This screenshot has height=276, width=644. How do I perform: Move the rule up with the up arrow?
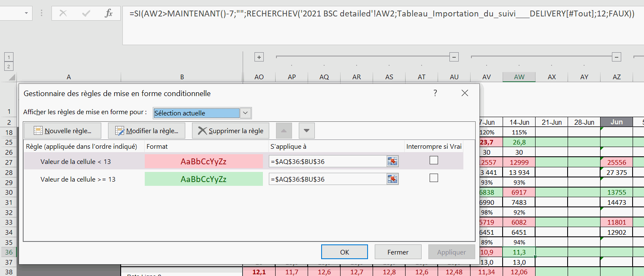[284, 131]
